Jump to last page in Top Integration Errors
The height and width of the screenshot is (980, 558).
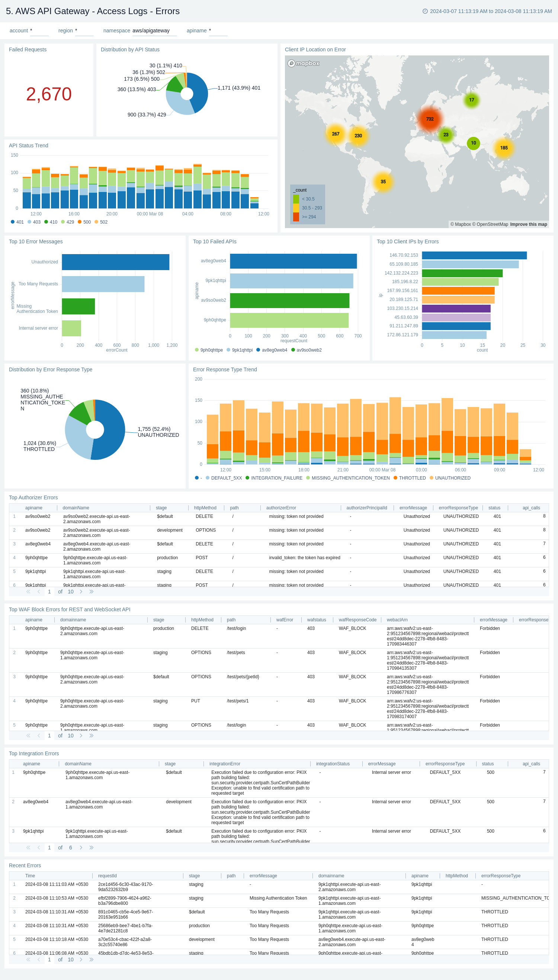tap(91, 848)
